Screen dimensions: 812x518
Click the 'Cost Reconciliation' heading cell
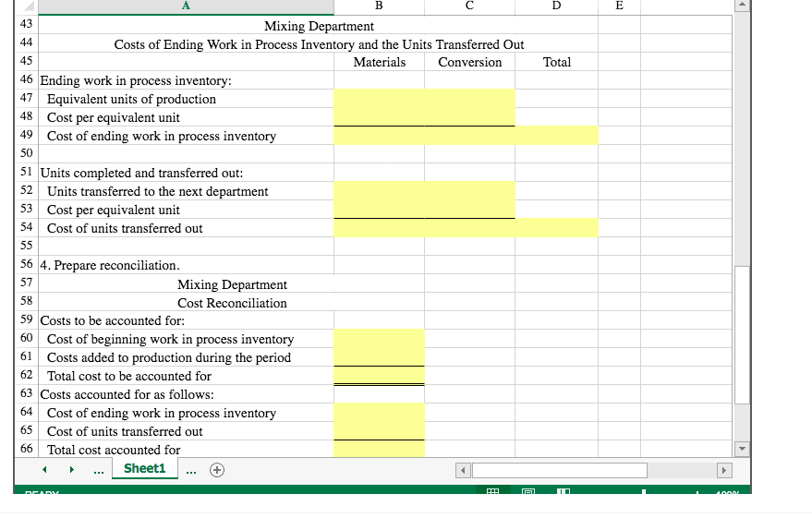[232, 303]
